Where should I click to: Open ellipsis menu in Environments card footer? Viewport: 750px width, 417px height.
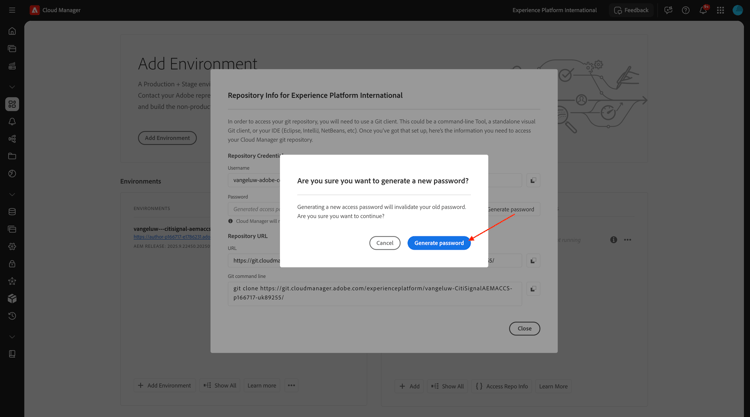pos(291,385)
